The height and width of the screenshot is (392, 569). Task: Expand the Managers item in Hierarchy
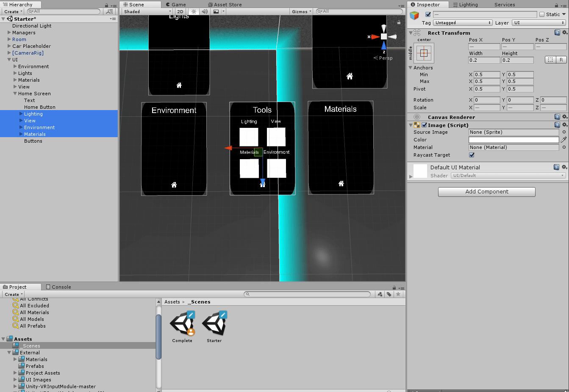coord(9,33)
